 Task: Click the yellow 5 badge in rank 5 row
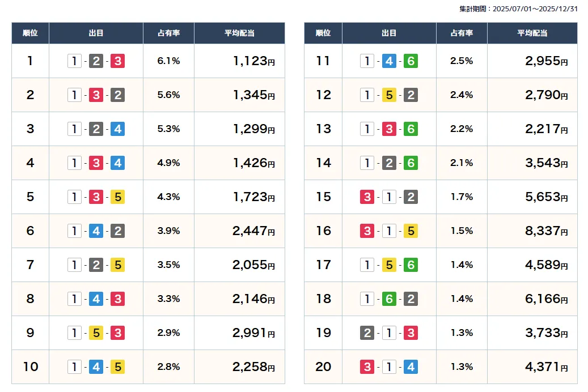tap(117, 197)
